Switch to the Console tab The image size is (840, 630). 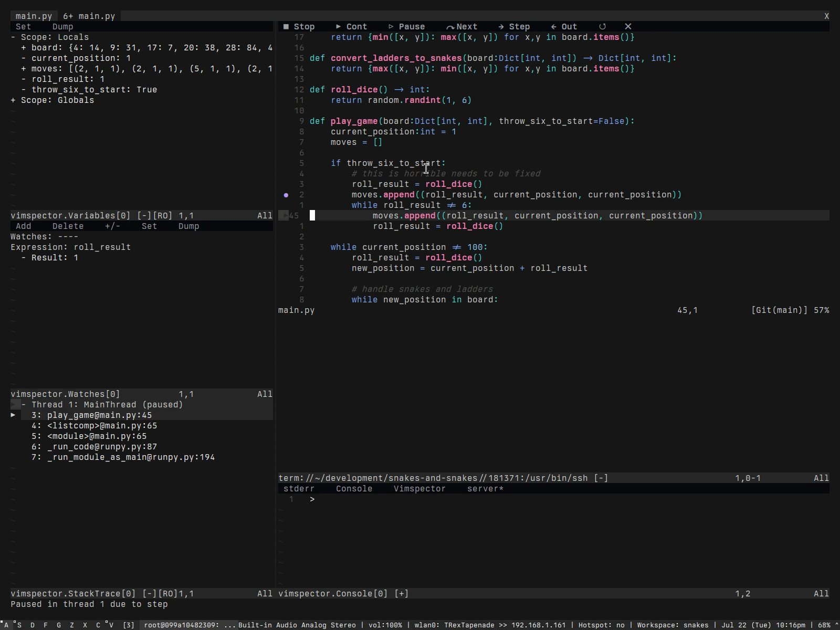pos(354,488)
